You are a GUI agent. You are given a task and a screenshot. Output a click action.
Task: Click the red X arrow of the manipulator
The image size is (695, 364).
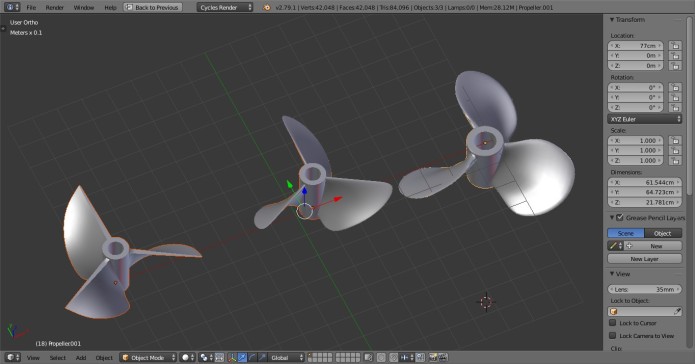(x=338, y=199)
